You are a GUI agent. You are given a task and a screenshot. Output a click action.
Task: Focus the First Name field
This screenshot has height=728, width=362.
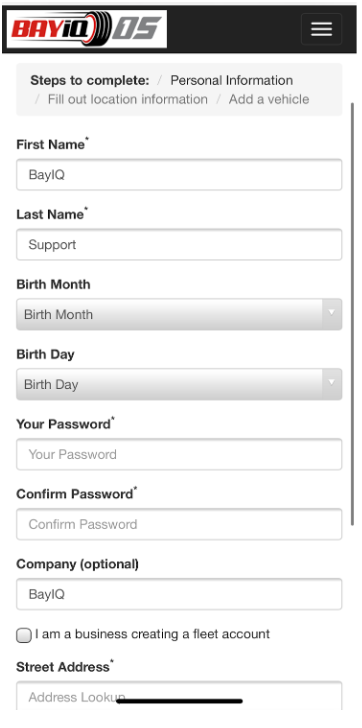pos(179,175)
